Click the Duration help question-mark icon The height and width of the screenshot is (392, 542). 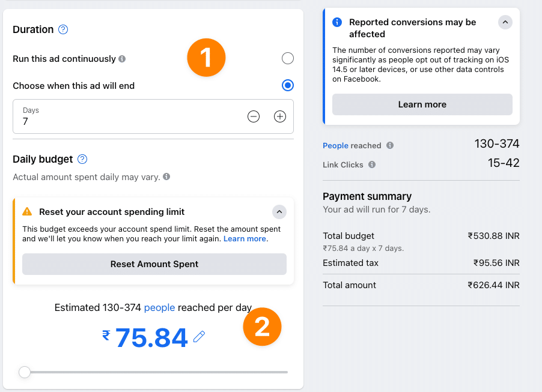tap(63, 29)
